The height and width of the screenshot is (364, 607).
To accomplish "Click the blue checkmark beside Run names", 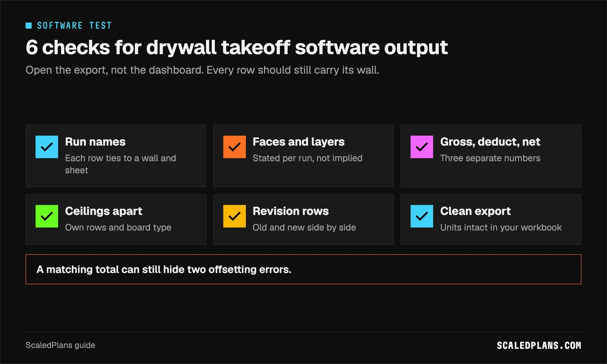I will click(x=47, y=147).
